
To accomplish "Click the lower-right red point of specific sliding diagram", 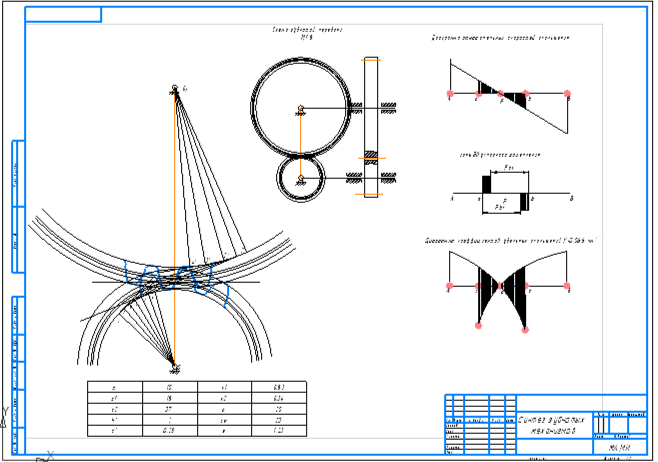I will (525, 330).
